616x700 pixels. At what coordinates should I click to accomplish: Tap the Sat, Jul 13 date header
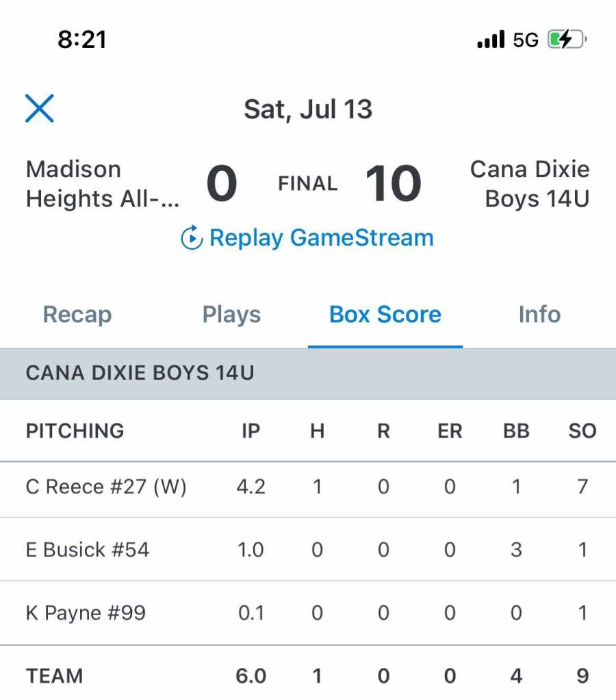pyautogui.click(x=308, y=109)
